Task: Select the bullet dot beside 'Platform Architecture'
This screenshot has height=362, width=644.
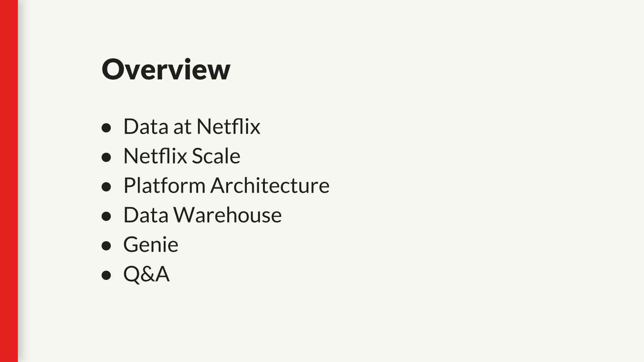Action: pos(106,187)
